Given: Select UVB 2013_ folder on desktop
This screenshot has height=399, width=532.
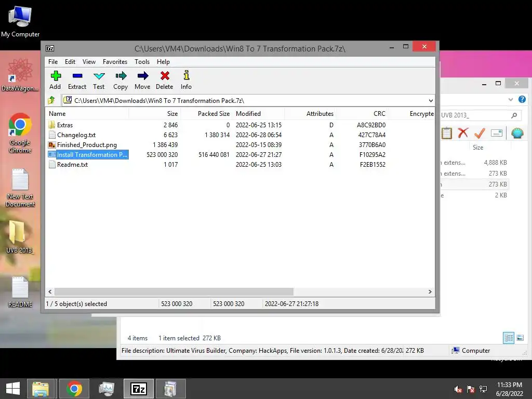Looking at the screenshot, I should pyautogui.click(x=19, y=237).
